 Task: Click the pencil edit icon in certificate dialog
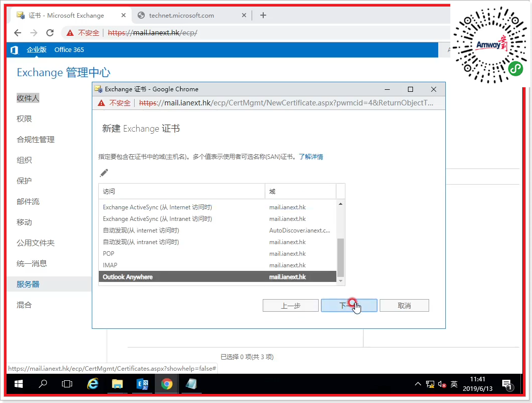104,173
